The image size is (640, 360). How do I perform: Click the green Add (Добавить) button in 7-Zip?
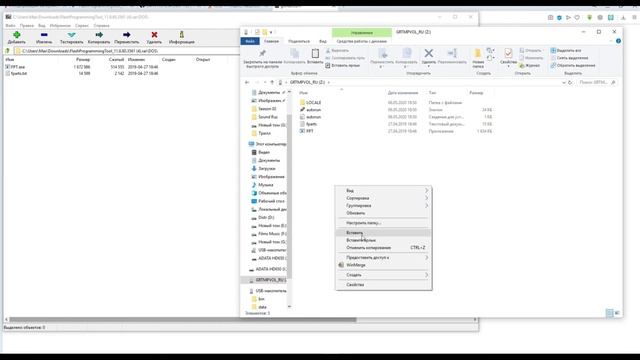17,35
